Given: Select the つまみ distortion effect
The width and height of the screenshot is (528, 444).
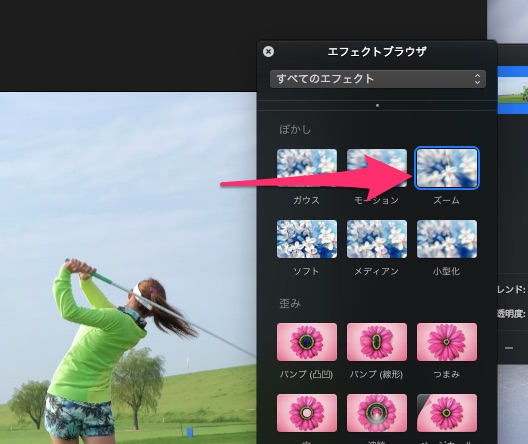Looking at the screenshot, I should [447, 342].
